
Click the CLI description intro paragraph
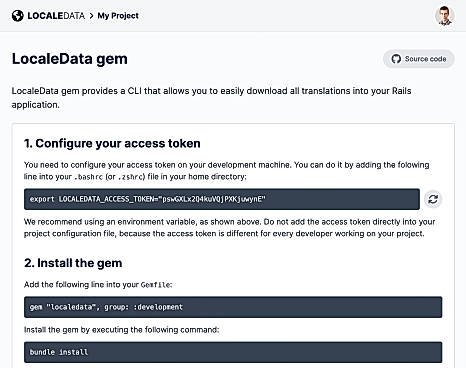click(211, 98)
